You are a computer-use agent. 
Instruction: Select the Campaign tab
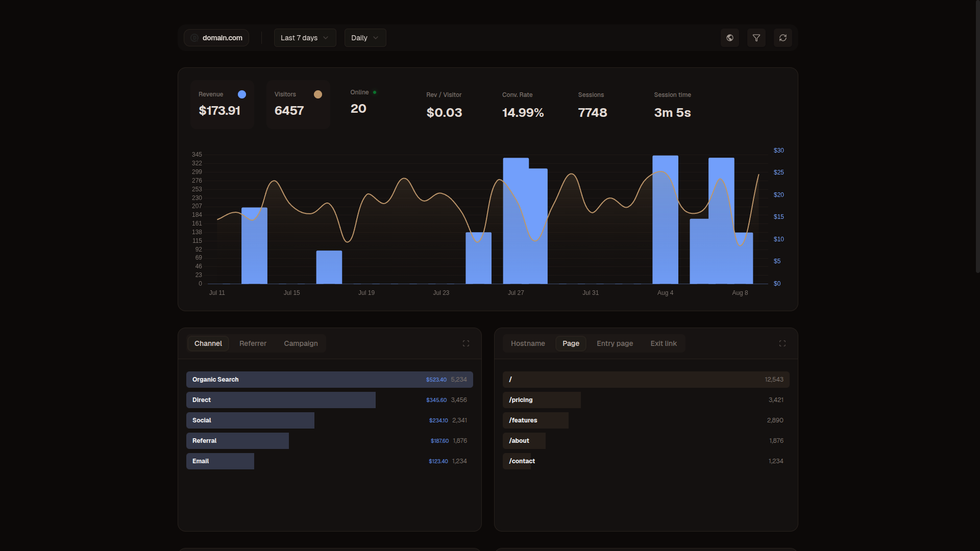(x=301, y=343)
